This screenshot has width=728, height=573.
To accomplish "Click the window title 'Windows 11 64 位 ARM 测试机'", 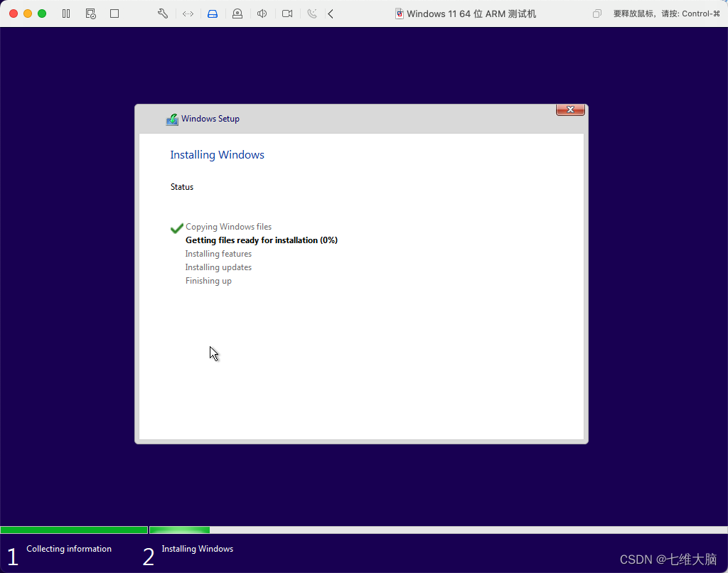I will tap(471, 14).
